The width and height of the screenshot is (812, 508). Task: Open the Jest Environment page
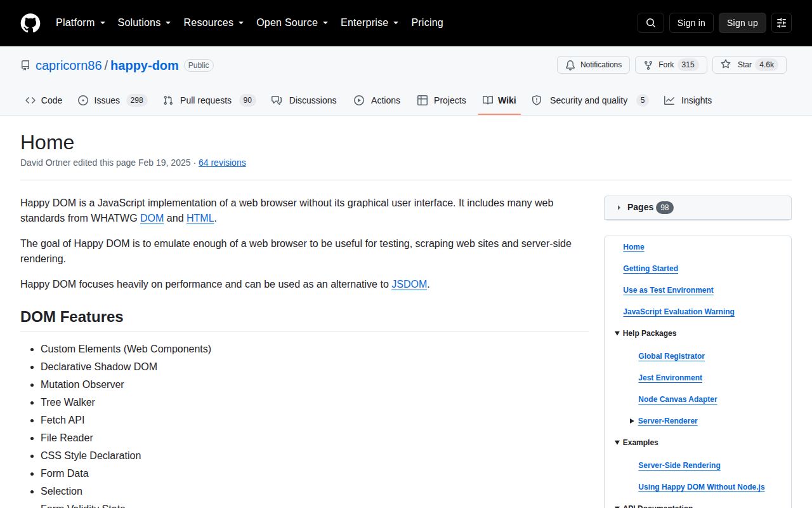pos(671,378)
